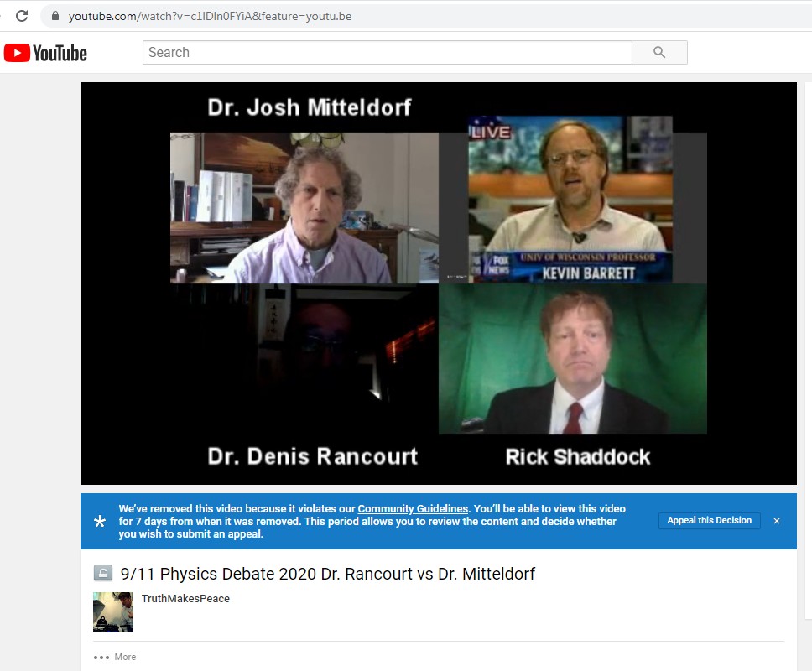Viewport: 812px width, 671px height.
Task: Dismiss the removal notice banner
Action: 777,521
